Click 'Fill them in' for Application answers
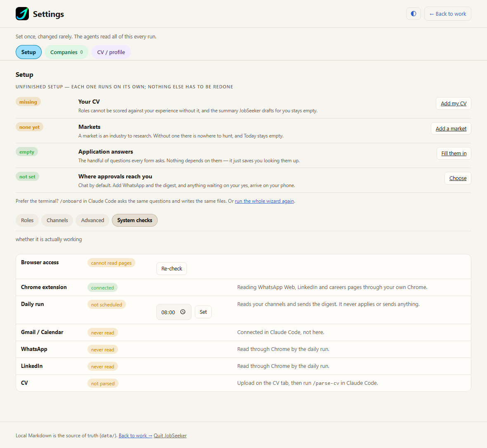The image size is (487, 448). (454, 154)
